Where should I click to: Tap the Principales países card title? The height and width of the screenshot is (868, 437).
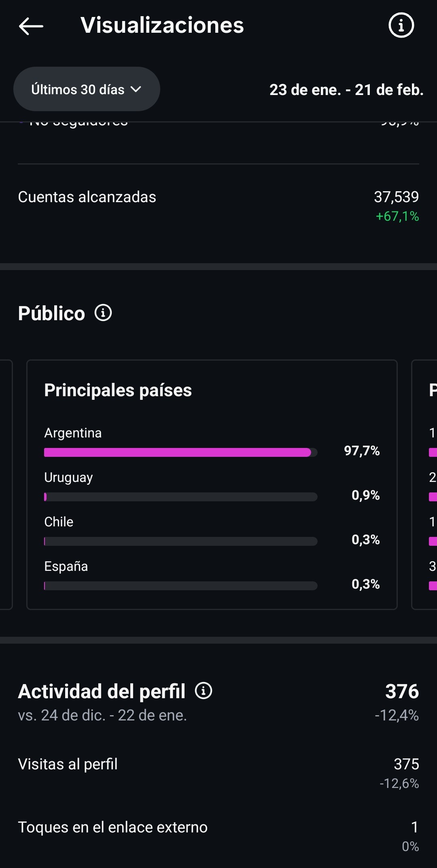coord(118,390)
